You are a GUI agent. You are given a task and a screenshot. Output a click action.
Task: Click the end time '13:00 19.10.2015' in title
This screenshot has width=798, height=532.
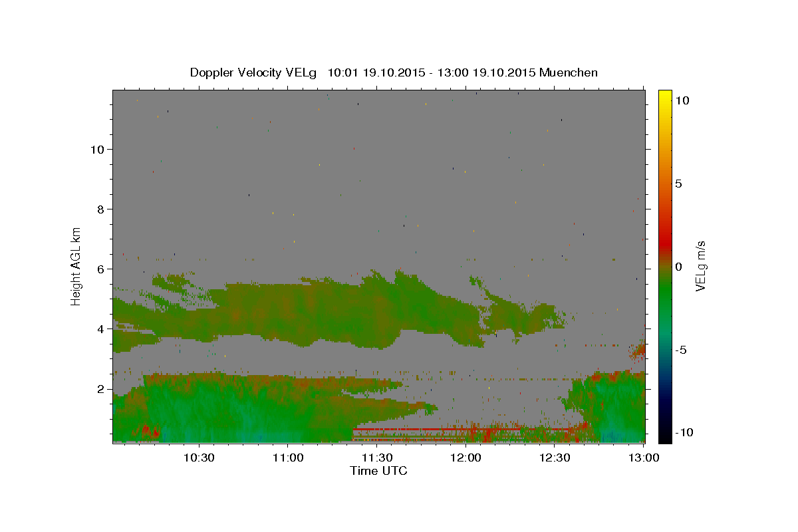[x=486, y=72]
